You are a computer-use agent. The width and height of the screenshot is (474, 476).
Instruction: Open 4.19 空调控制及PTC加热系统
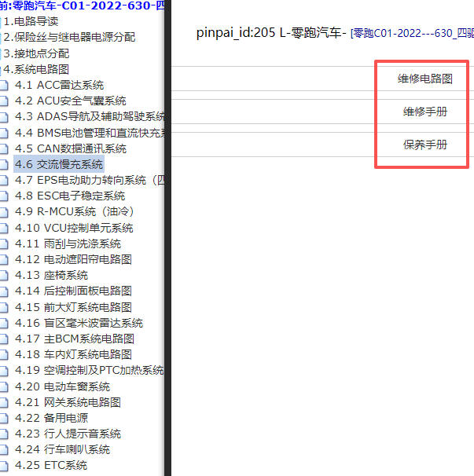tap(90, 370)
